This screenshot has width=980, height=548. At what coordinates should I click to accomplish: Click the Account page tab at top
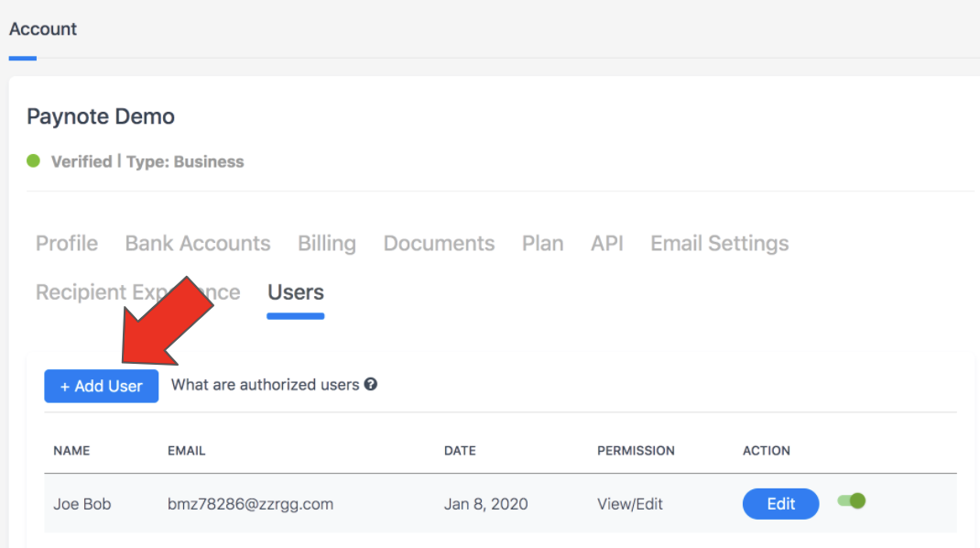(43, 29)
